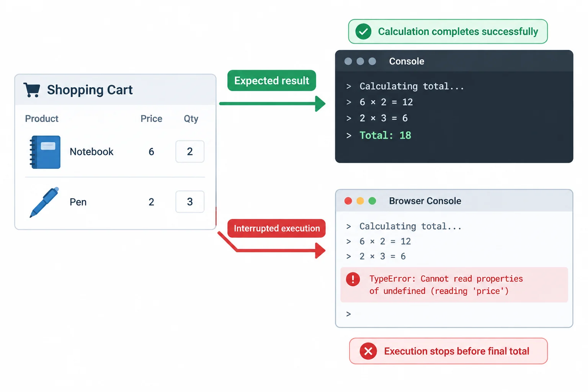Click the 'Pen' product name
The image size is (588, 392).
tap(78, 202)
